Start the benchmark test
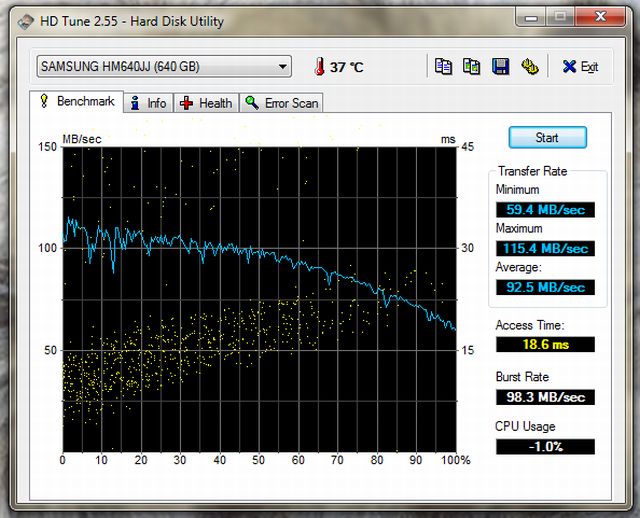This screenshot has height=518, width=640. [x=547, y=138]
